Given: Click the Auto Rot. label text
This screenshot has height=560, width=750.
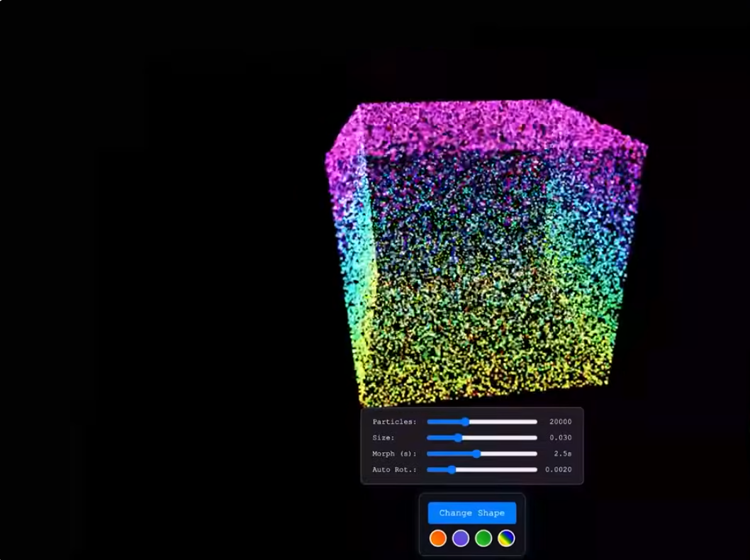Looking at the screenshot, I should tap(394, 470).
